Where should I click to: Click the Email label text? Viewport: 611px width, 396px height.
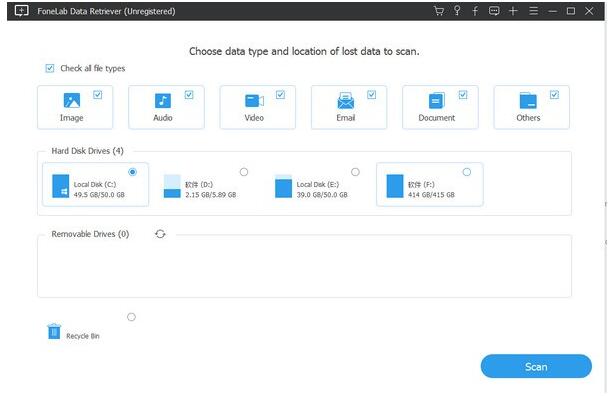click(346, 118)
